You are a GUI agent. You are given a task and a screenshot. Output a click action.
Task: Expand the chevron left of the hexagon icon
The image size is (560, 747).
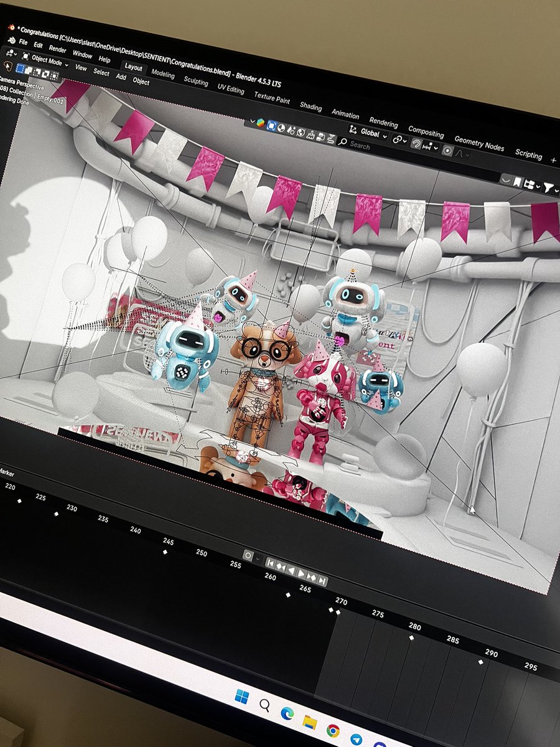coord(252,121)
